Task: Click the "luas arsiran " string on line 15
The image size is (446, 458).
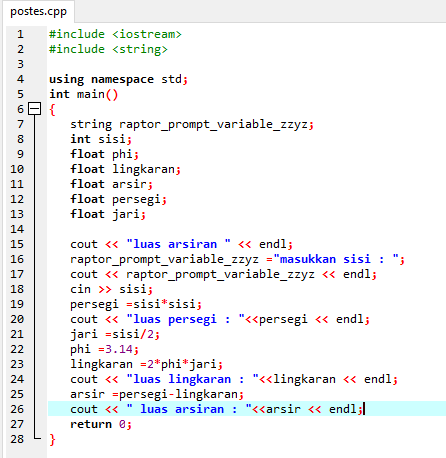Action: 178,244
